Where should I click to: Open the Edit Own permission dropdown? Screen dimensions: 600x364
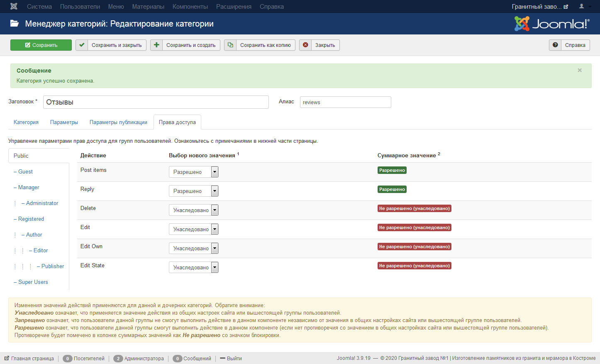click(x=193, y=248)
